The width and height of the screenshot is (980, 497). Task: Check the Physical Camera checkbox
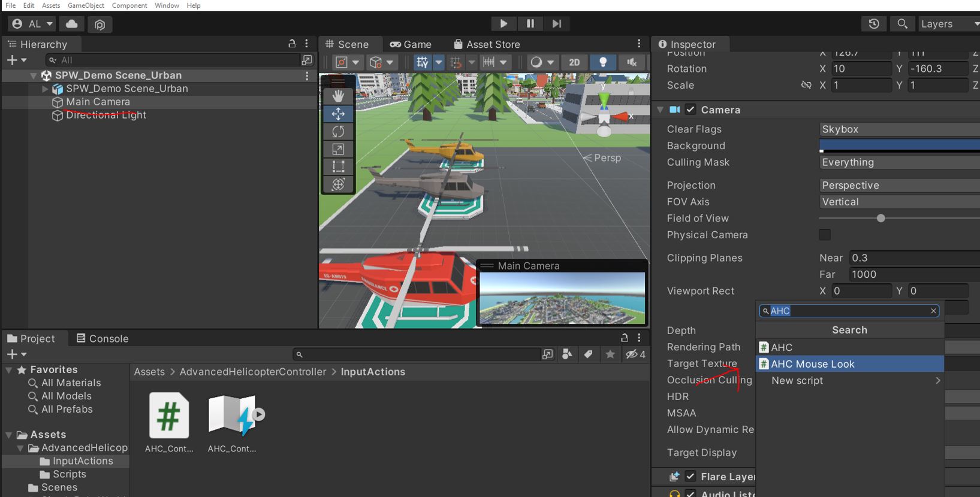[825, 235]
